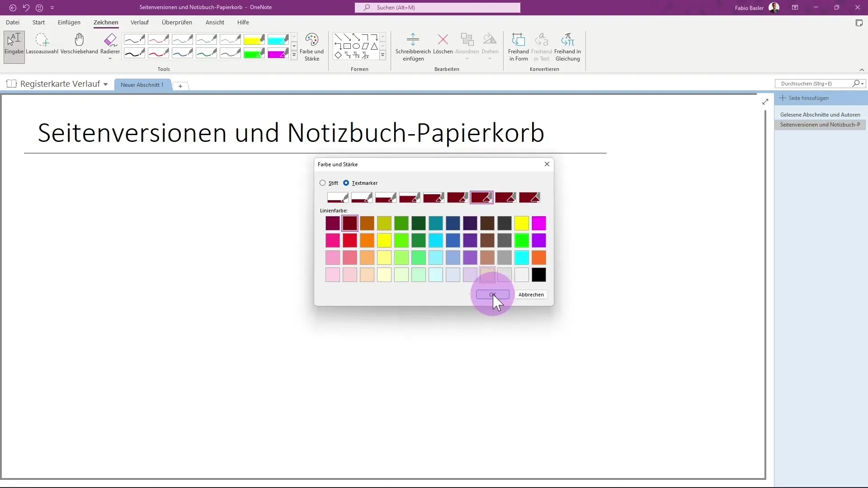Click Seite hinzufügen

point(804,98)
